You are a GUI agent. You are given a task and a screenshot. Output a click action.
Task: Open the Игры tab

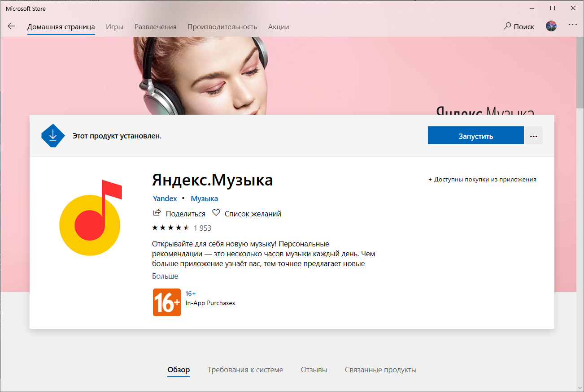pos(115,27)
